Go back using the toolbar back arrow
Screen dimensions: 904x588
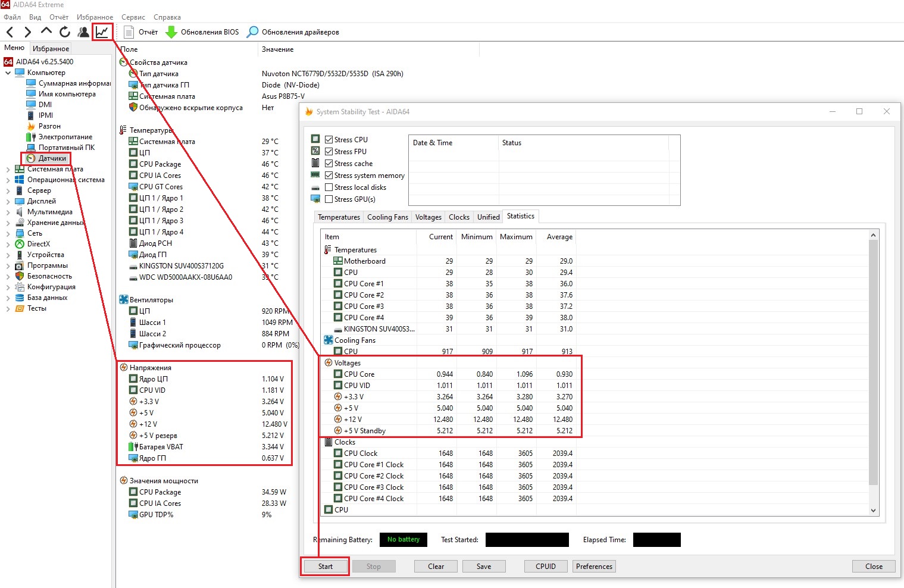[x=10, y=32]
